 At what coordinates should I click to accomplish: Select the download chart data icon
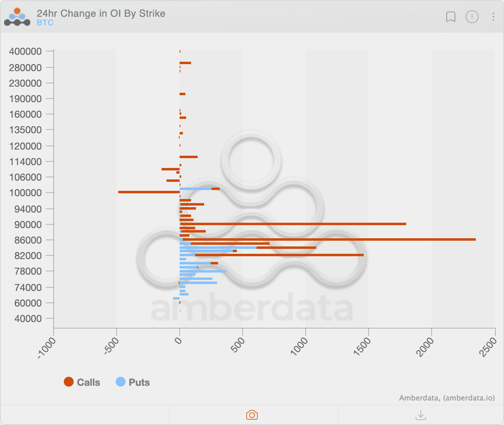click(x=421, y=414)
